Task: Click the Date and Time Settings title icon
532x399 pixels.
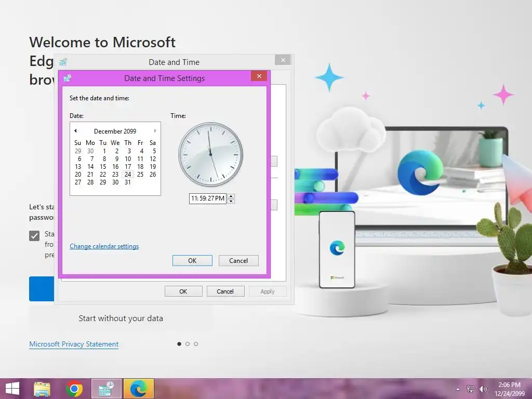Action: 67,78
